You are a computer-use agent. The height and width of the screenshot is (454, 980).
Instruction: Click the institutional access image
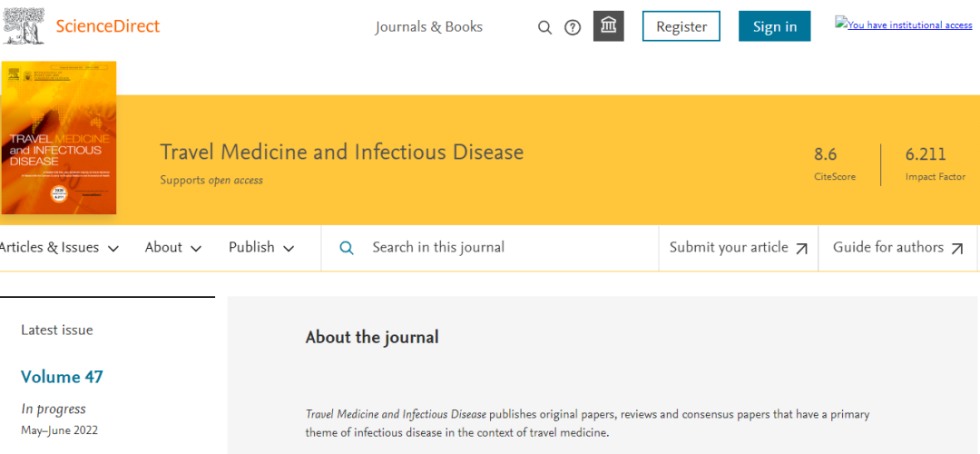904,25
